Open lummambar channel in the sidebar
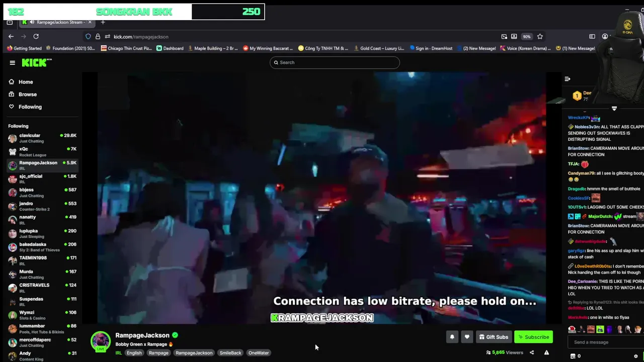The width and height of the screenshot is (644, 362). 42,329
